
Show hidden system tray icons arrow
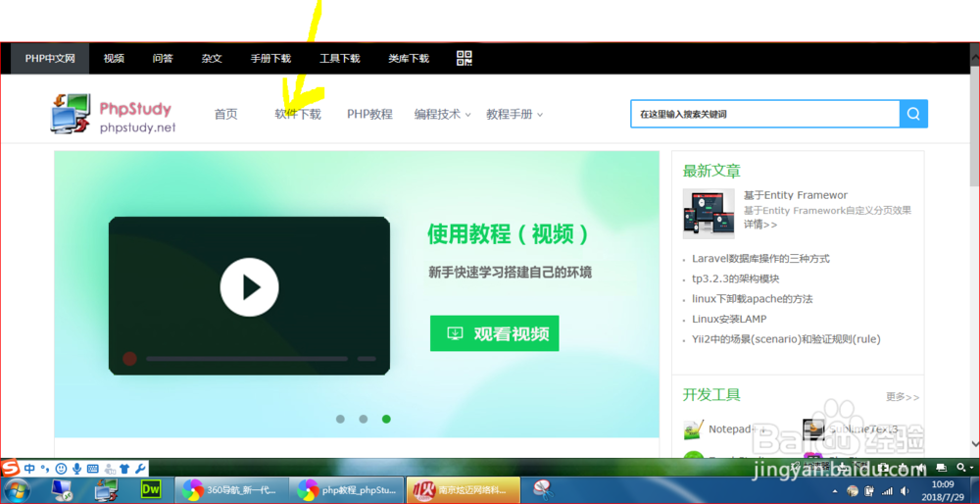tap(836, 491)
